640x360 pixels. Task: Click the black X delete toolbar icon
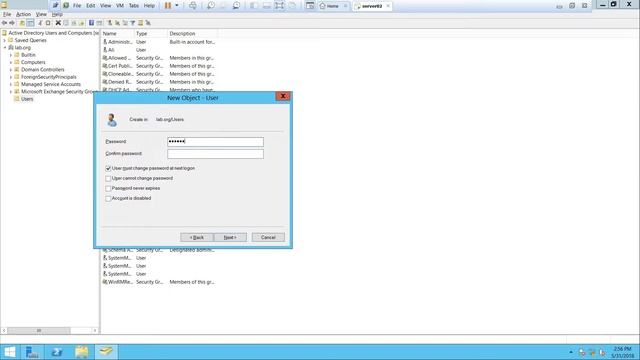[x=58, y=23]
